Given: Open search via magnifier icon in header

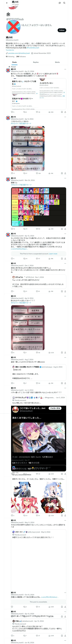Looking at the screenshot, I should 64,3.
